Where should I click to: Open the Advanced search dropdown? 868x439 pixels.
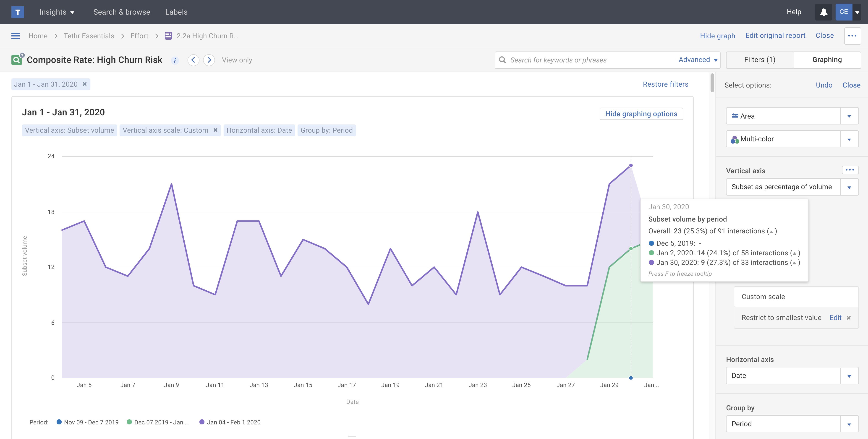(x=698, y=60)
